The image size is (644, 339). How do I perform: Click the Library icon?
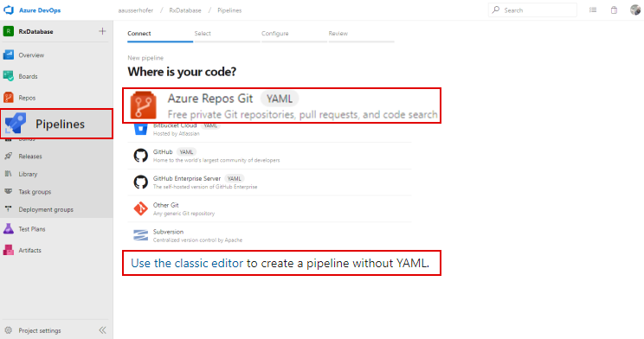point(8,174)
